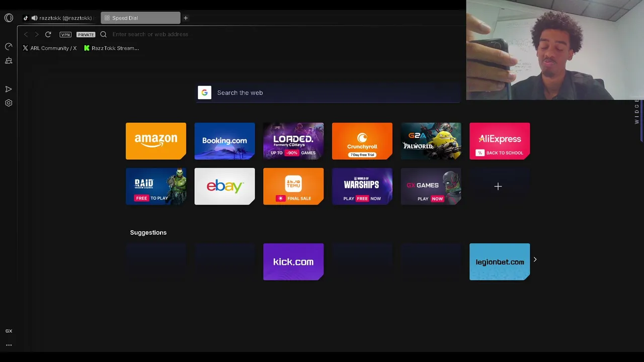Image resolution: width=644 pixels, height=362 pixels.
Task: Click the PRIVATE mode badge
Action: click(86, 35)
